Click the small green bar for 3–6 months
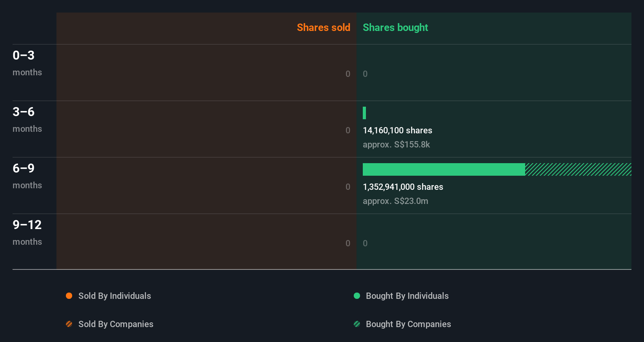The image size is (644, 342). click(x=364, y=113)
